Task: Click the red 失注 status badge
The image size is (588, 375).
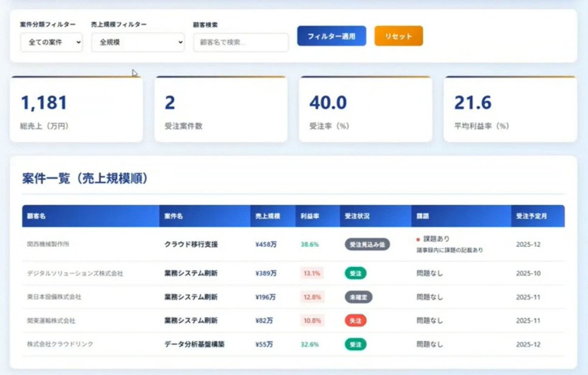Action: (x=355, y=320)
